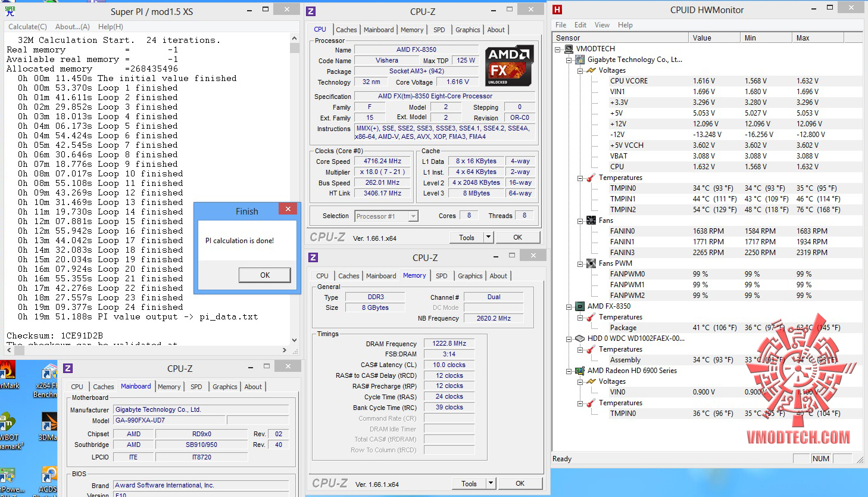Click the lightning icon under AMD Radeon HD 6900
Image resolution: width=868 pixels, height=497 pixels.
[591, 381]
